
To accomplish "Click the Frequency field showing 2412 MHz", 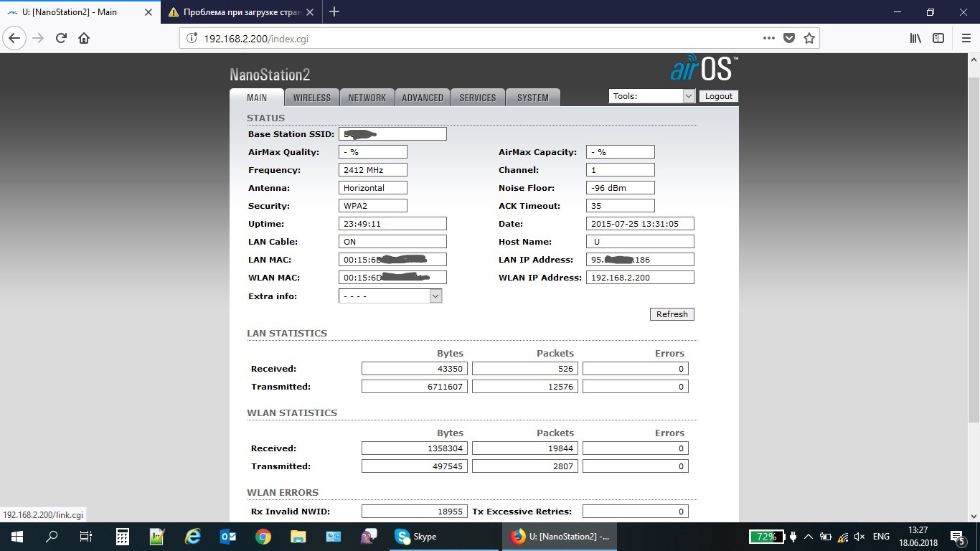I will pos(372,170).
